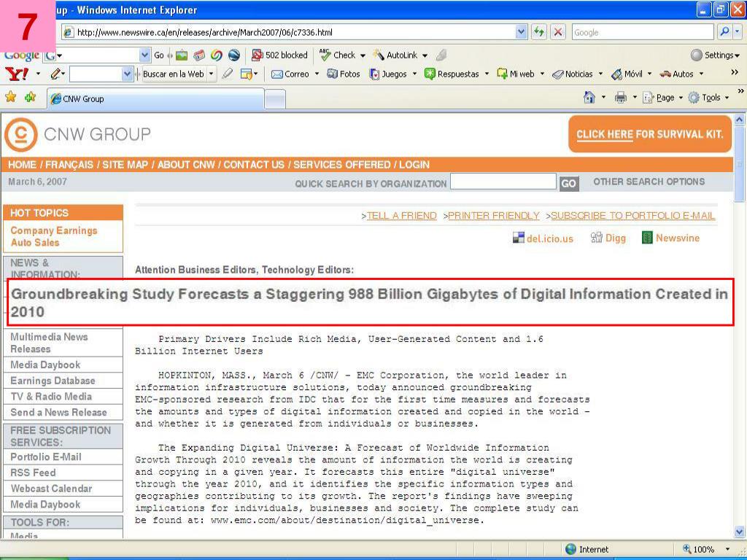Open the 100% zoom level dropdown
This screenshot has width=747, height=560.
[x=727, y=549]
